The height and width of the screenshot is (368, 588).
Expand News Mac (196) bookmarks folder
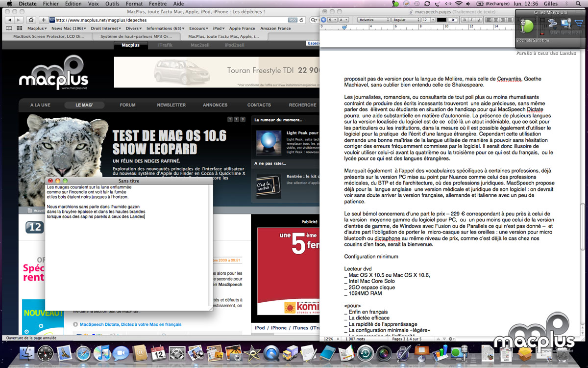[x=69, y=28]
